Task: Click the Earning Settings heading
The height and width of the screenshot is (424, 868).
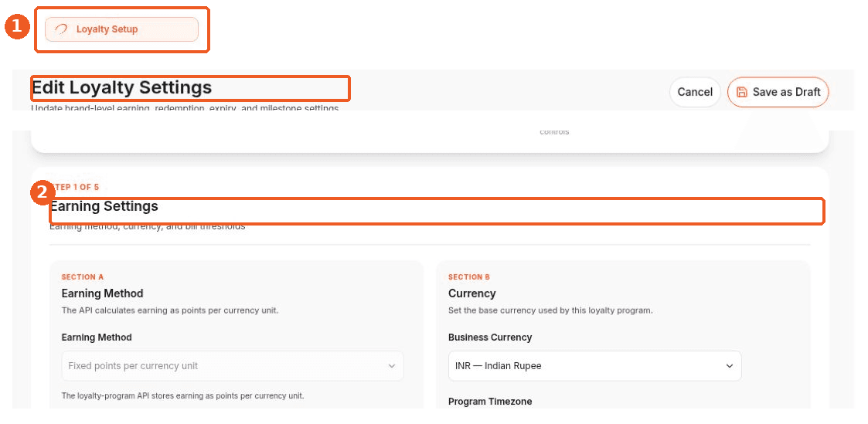Action: coord(104,206)
